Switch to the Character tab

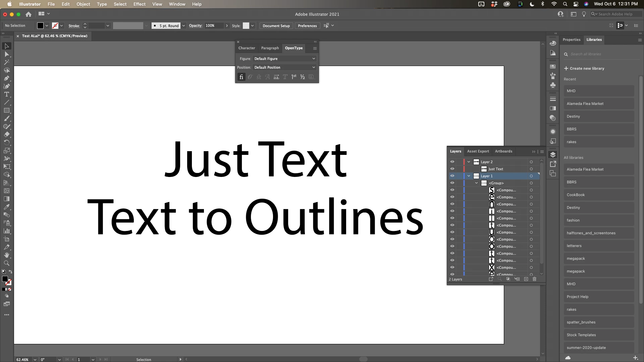(247, 48)
